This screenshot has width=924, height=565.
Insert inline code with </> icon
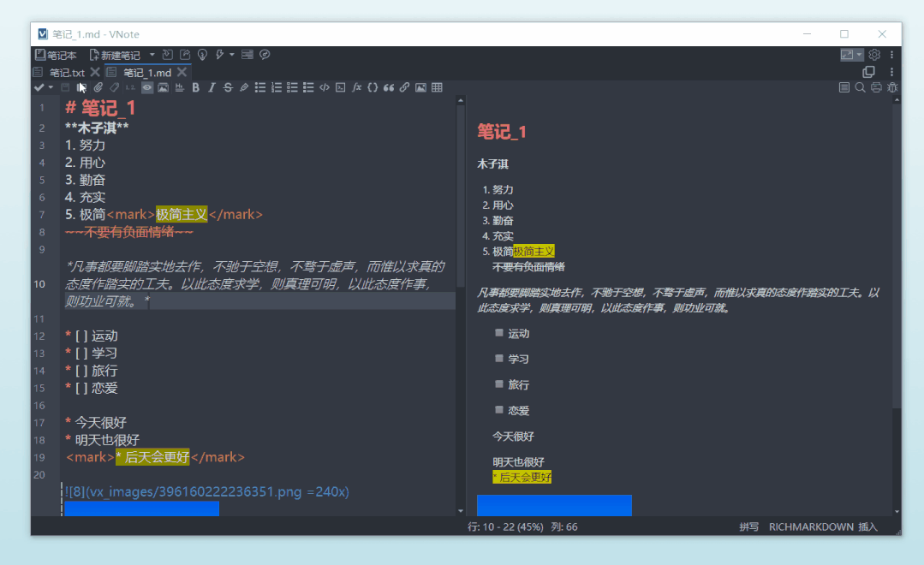coord(324,88)
